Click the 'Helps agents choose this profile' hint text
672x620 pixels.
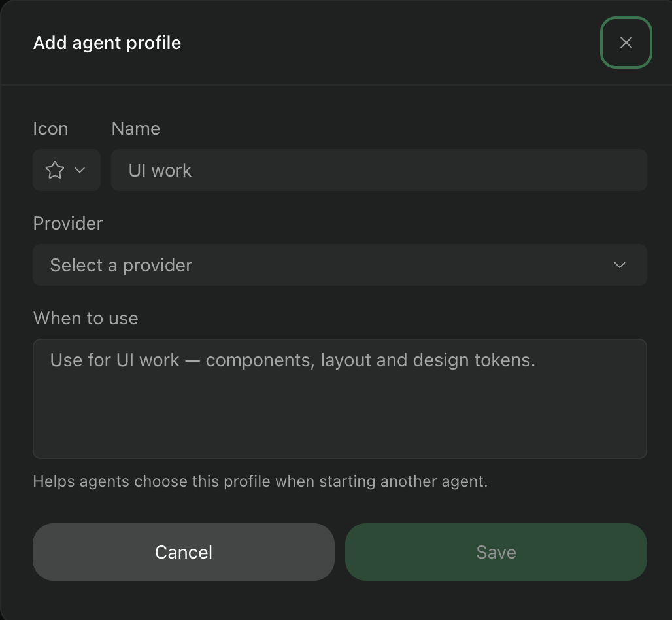pyautogui.click(x=260, y=481)
